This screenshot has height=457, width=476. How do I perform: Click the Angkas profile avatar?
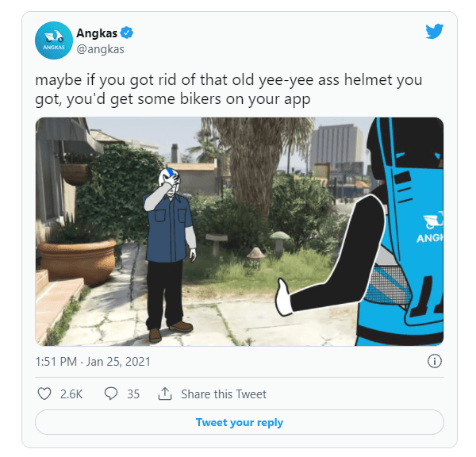click(x=54, y=40)
